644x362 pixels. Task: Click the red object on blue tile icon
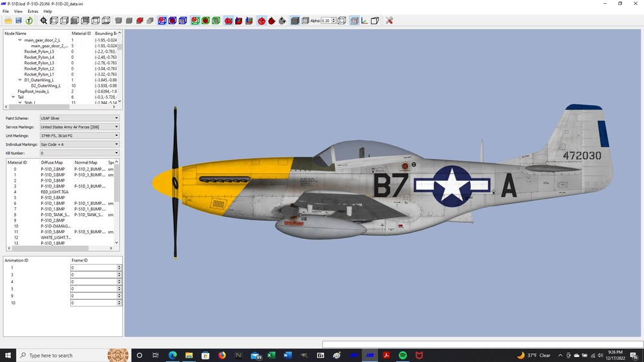229,21
